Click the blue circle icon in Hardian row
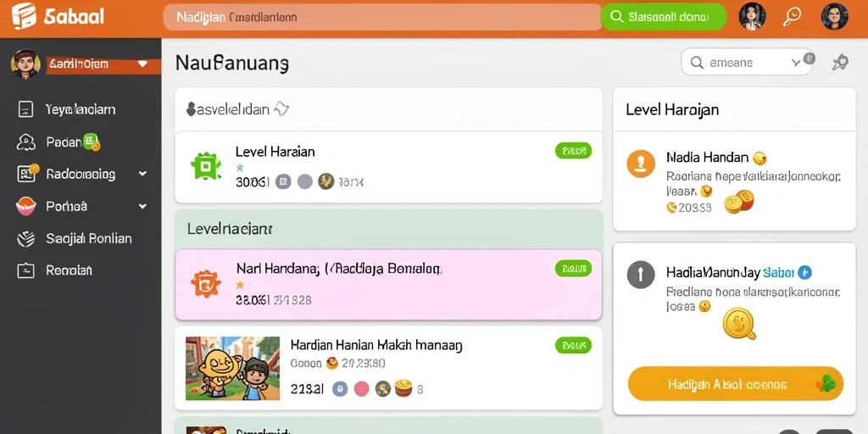 (x=340, y=389)
